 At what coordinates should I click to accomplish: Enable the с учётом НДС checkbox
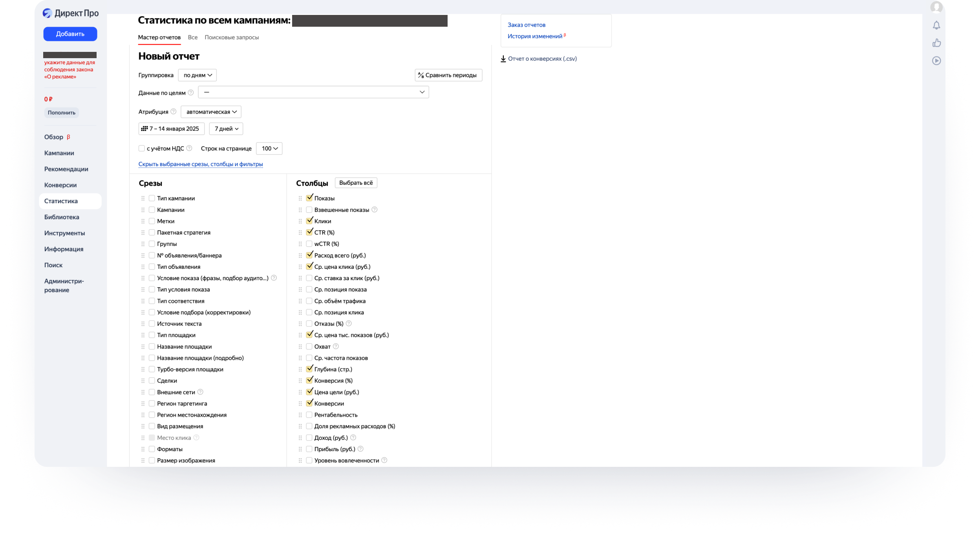(x=142, y=149)
